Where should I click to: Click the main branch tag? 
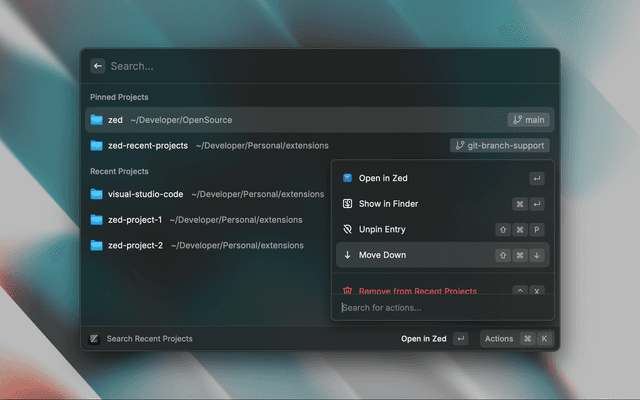pos(528,120)
